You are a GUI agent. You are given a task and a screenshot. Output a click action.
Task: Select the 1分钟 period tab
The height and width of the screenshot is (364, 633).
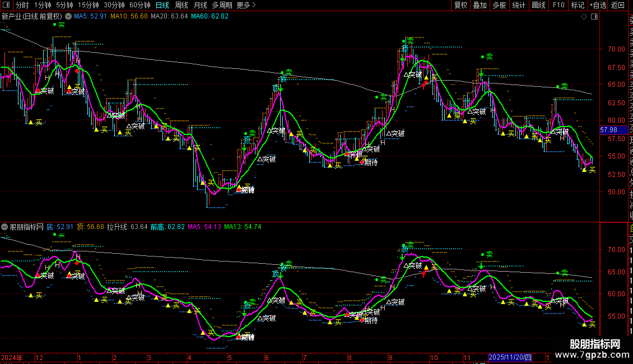point(43,5)
